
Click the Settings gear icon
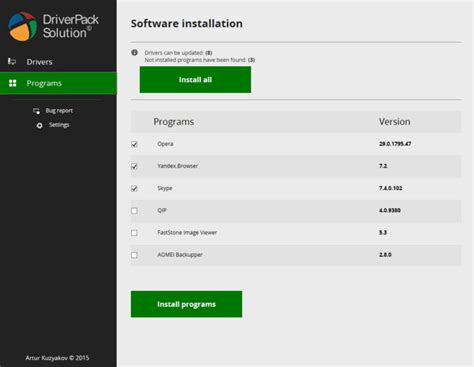point(39,125)
